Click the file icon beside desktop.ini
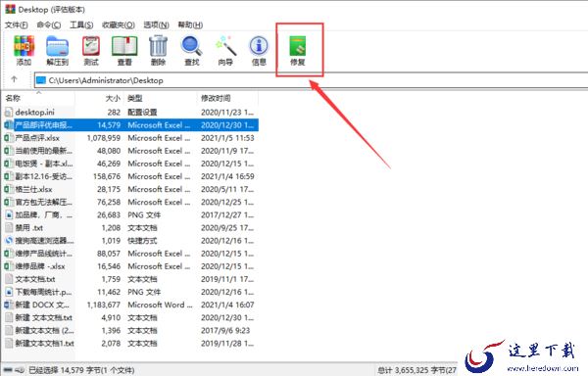The image size is (588, 376). [8, 112]
